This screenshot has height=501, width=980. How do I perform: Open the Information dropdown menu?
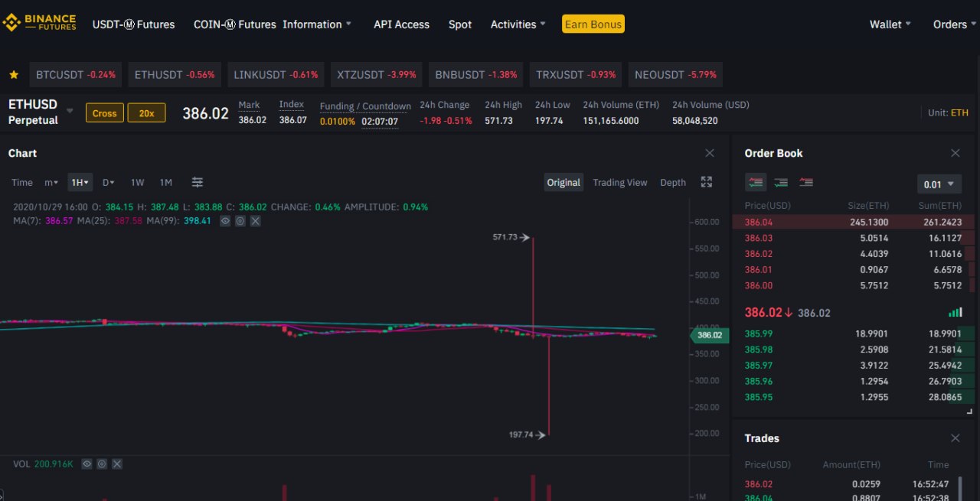(x=317, y=24)
